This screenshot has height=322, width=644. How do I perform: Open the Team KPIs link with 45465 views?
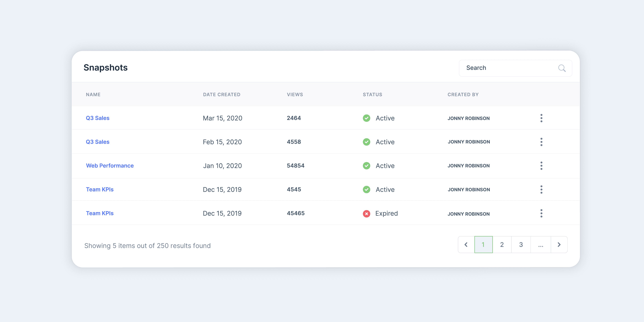99,213
